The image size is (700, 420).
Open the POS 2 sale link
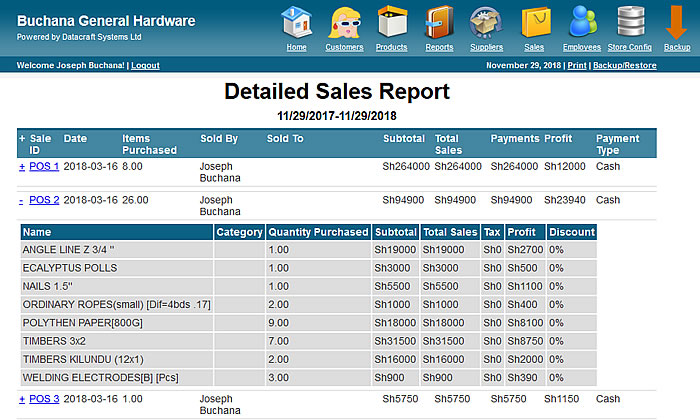(44, 200)
